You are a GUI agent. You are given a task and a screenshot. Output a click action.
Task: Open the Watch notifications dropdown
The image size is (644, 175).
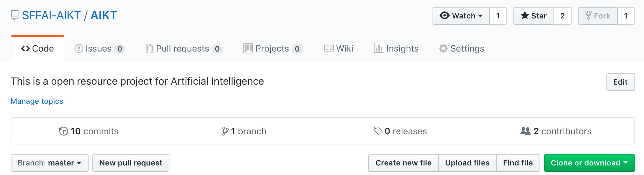pyautogui.click(x=461, y=16)
